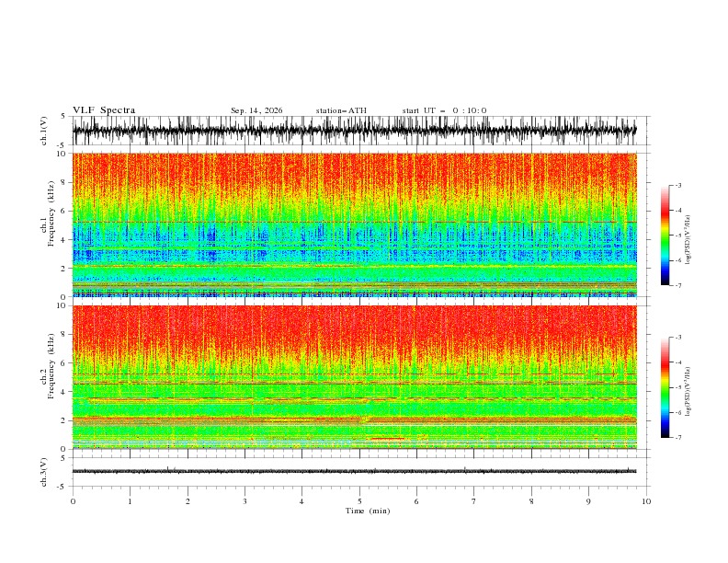Click the ch.2 Frequency (kHz) axis label
Image resolution: width=728 pixels, height=563 pixels.
(48, 377)
